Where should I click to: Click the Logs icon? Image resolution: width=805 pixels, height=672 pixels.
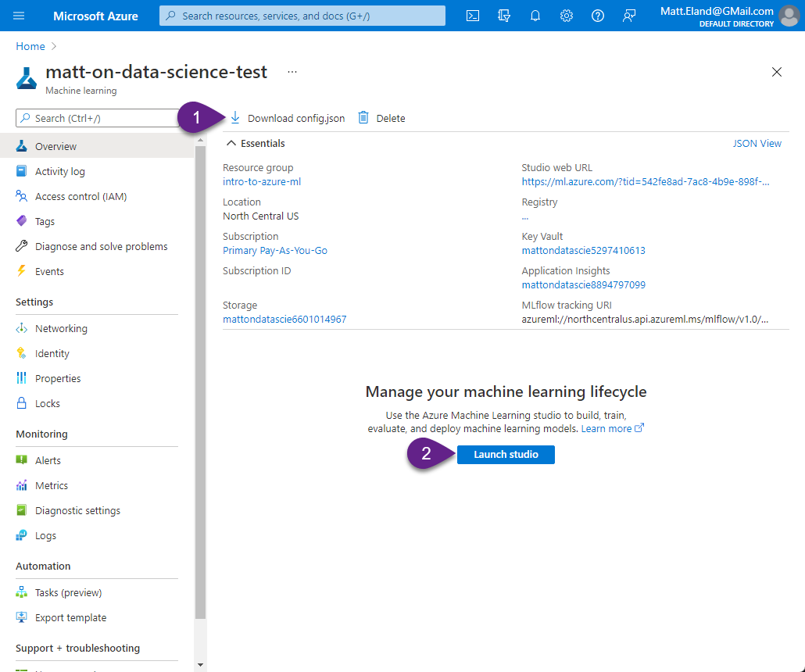(22, 535)
